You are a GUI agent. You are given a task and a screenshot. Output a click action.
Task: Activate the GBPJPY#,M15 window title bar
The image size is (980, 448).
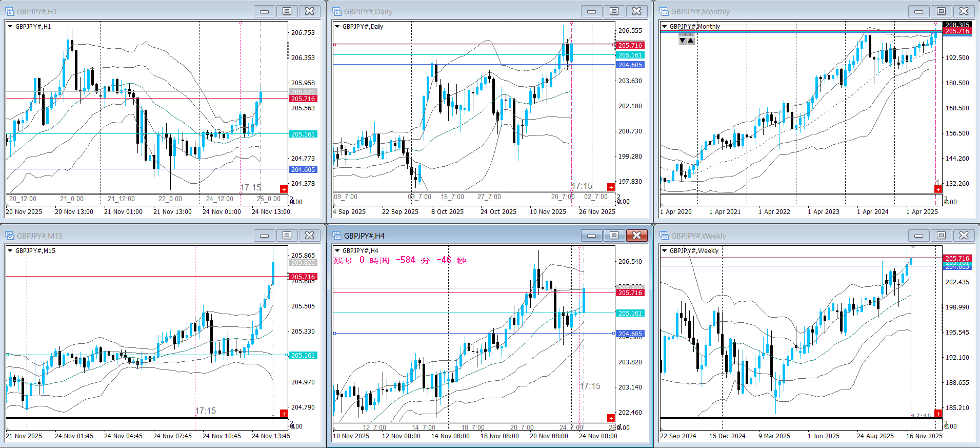[128, 236]
